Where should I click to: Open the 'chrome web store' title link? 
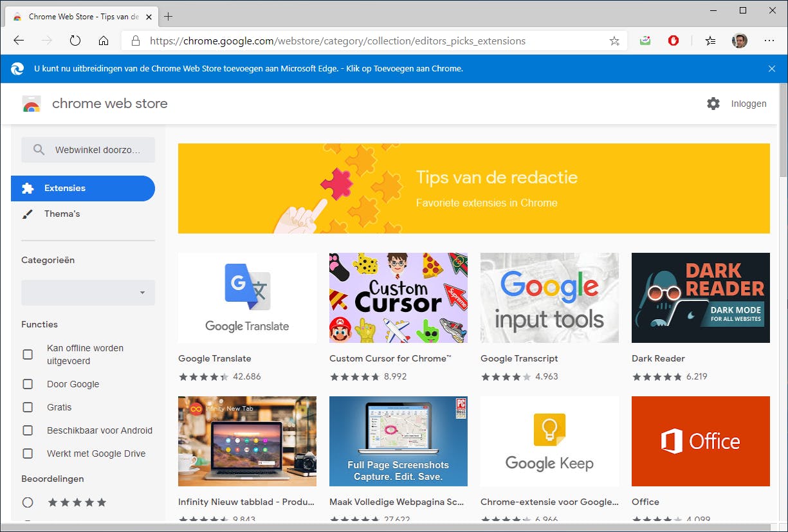click(x=109, y=104)
